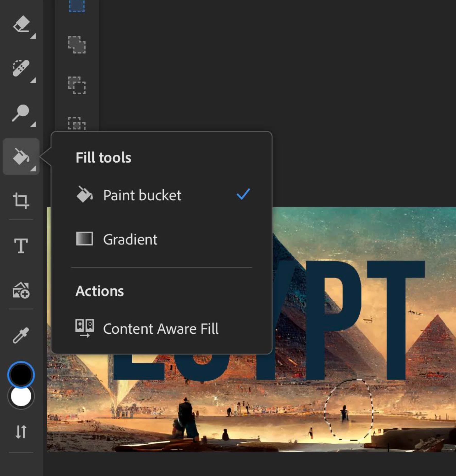Click the blue checkmark beside Paint bucket
The width and height of the screenshot is (456, 476).
[x=243, y=194]
